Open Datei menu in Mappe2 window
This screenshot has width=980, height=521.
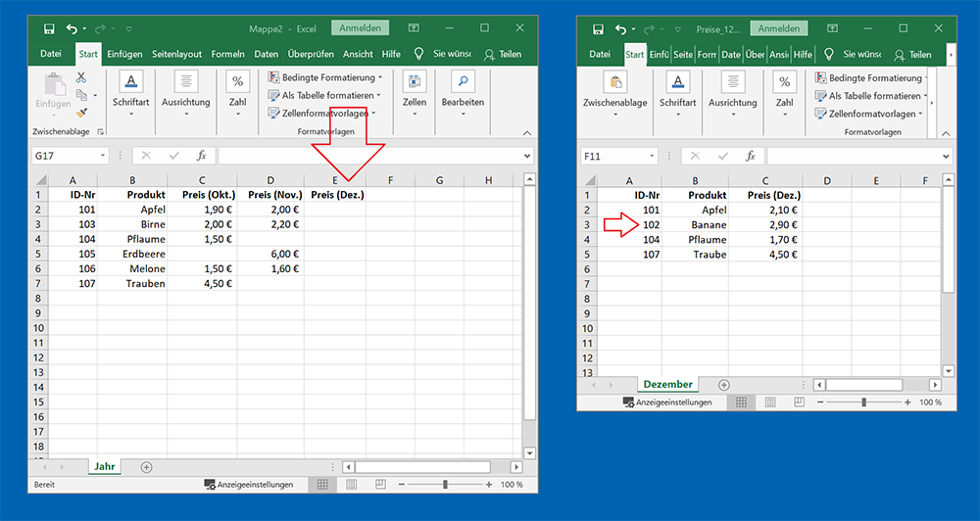tap(51, 54)
